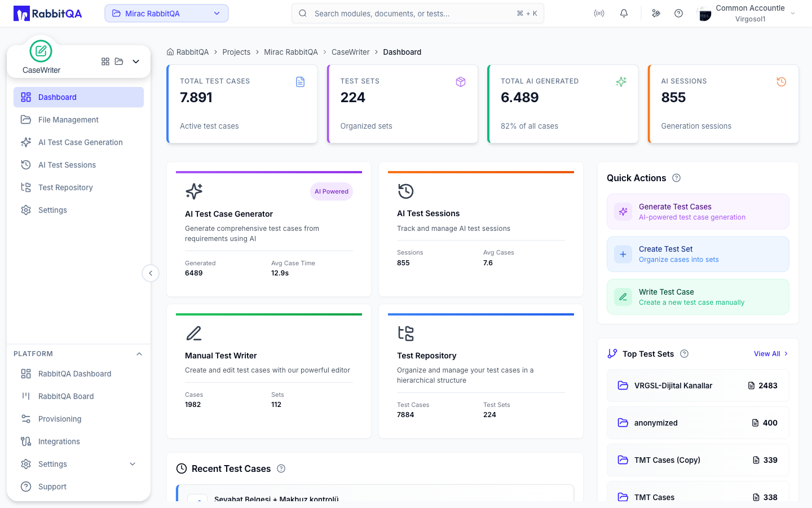Click the user avatar image
This screenshot has height=508, width=812.
tap(704, 14)
